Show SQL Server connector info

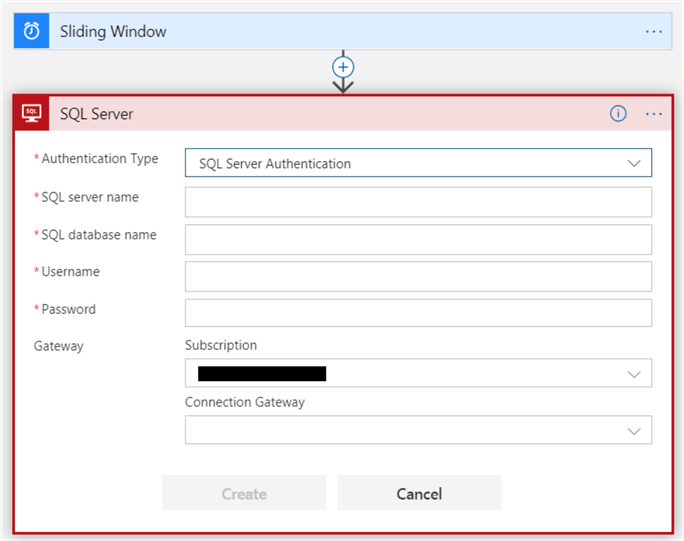[618, 113]
